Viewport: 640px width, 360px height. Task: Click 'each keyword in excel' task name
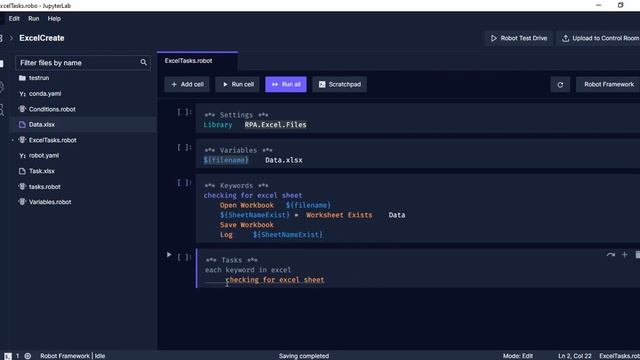(248, 270)
